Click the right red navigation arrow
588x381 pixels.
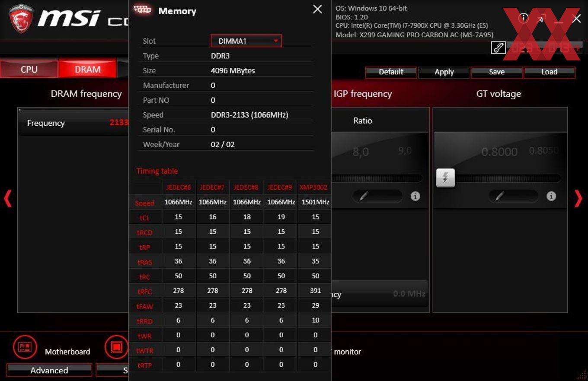click(578, 199)
